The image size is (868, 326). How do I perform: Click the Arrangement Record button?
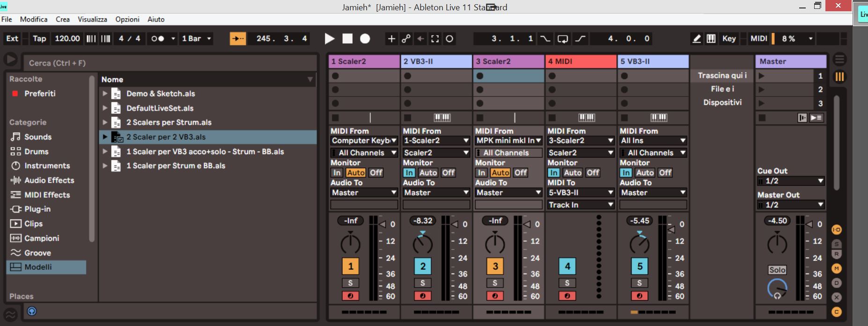(x=365, y=39)
